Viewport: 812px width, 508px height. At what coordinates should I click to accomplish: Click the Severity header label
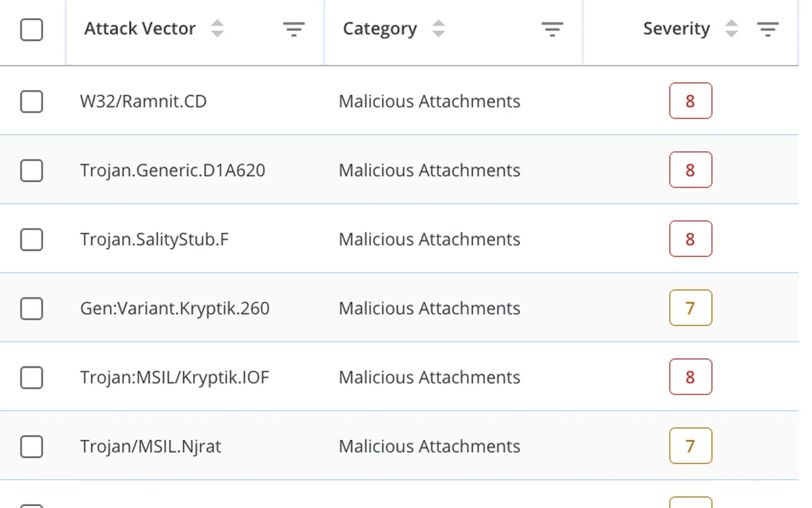pos(676,29)
